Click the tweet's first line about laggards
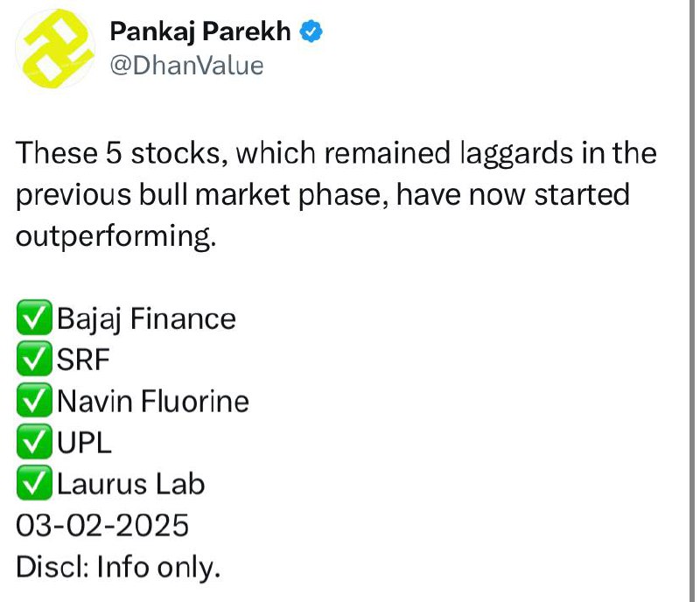The image size is (700, 602). [x=336, y=154]
